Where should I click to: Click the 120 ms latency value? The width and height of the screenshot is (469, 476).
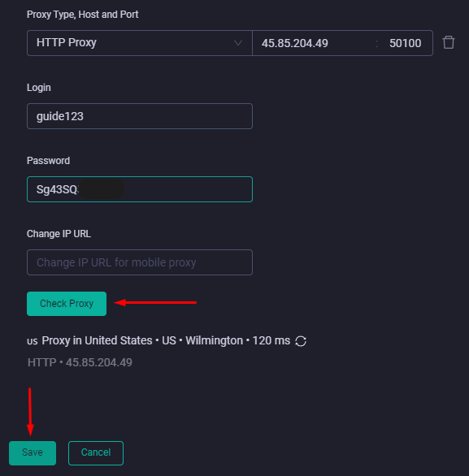[271, 340]
